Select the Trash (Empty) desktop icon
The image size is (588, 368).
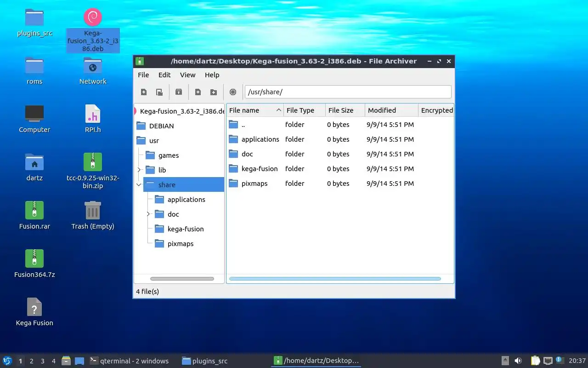(x=93, y=215)
